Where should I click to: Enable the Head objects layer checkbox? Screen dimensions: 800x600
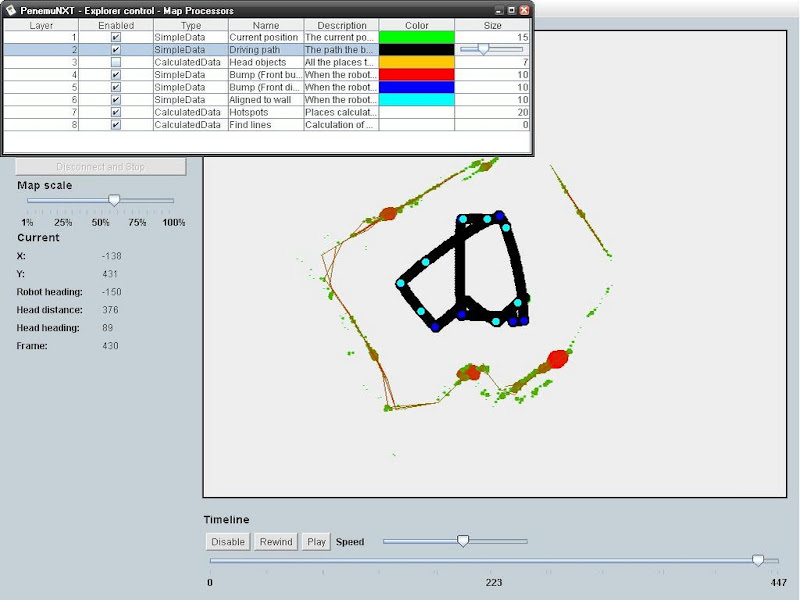click(x=116, y=62)
